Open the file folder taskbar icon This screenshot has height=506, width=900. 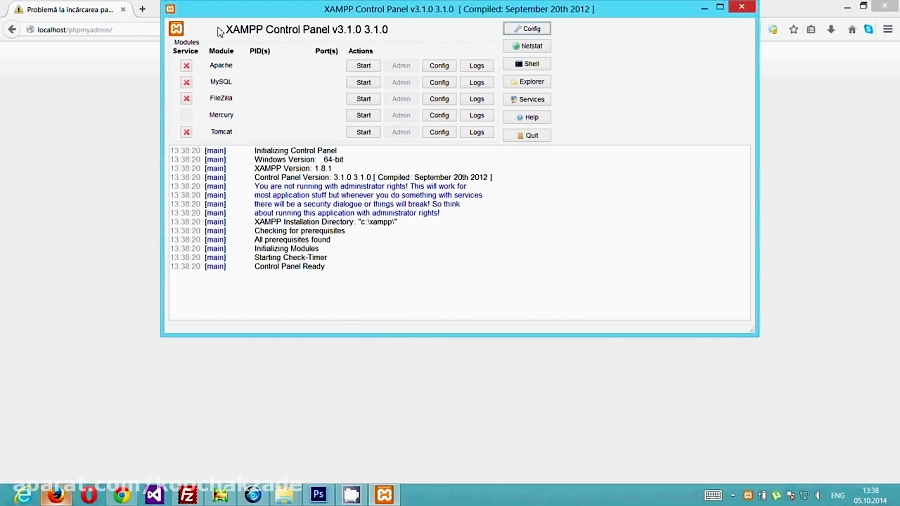[285, 495]
